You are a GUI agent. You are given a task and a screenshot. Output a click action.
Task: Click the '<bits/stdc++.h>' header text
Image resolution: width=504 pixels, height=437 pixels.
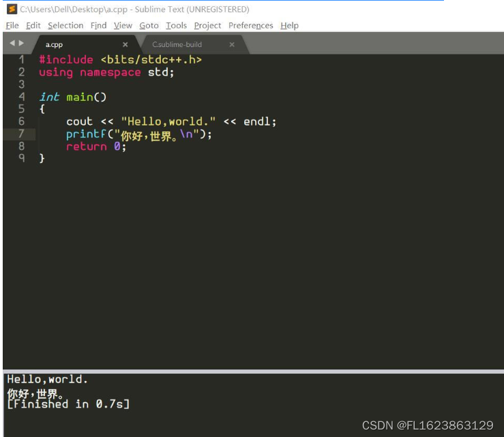[151, 60]
